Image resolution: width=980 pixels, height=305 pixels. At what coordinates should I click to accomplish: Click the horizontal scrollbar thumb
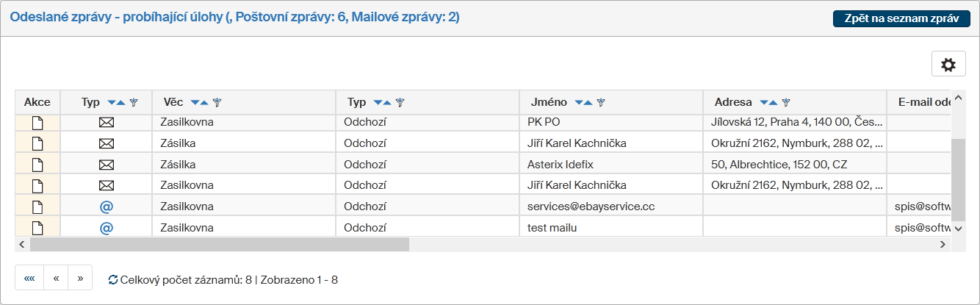[219, 245]
